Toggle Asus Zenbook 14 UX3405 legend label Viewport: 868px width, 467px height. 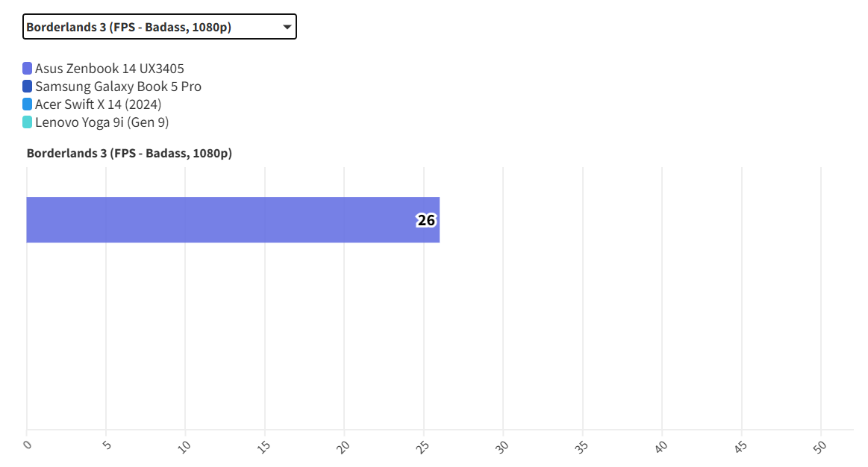coord(109,69)
